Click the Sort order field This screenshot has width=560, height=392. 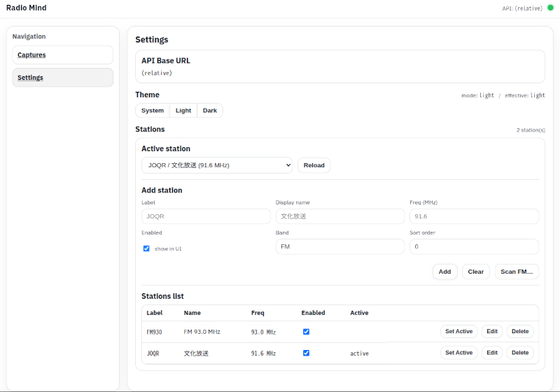coord(474,246)
